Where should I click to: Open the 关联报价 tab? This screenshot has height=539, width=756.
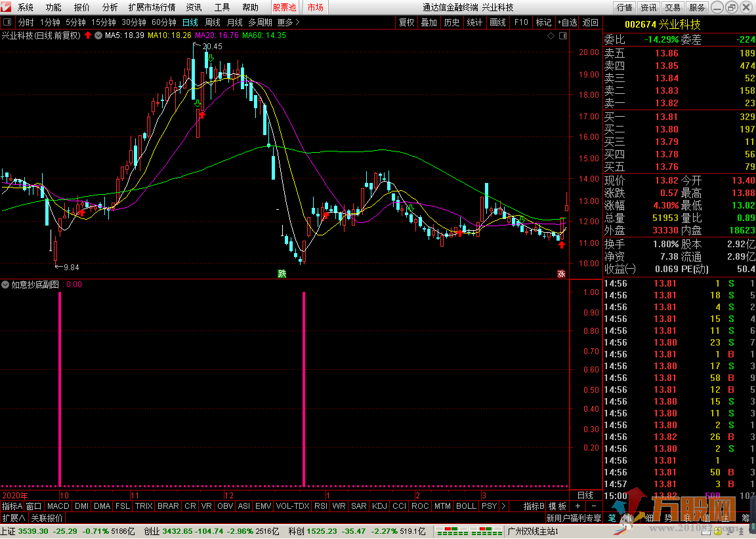point(47,518)
